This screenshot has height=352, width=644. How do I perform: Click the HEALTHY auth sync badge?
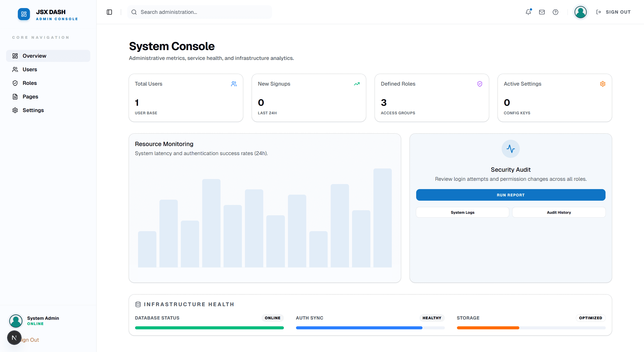[432, 318]
